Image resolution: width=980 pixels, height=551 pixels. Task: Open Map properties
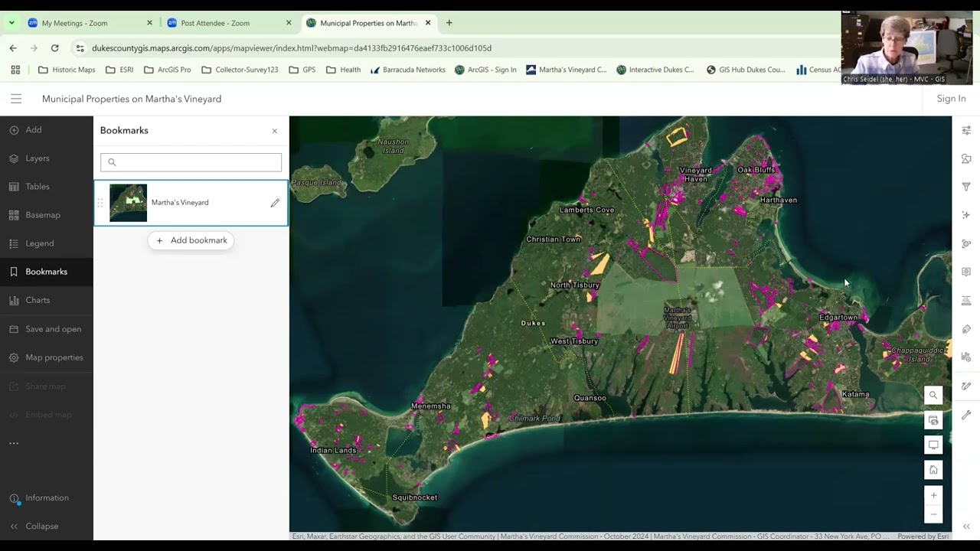click(46, 357)
